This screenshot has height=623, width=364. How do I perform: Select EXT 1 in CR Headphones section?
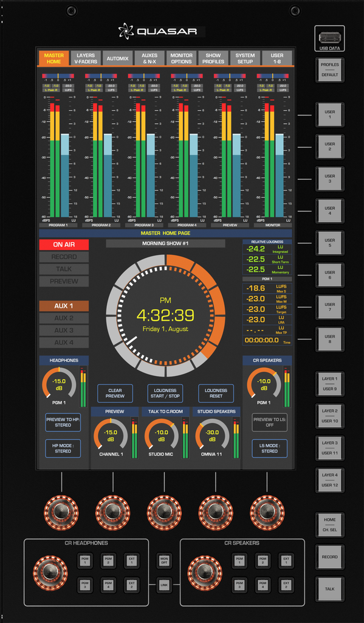click(131, 560)
